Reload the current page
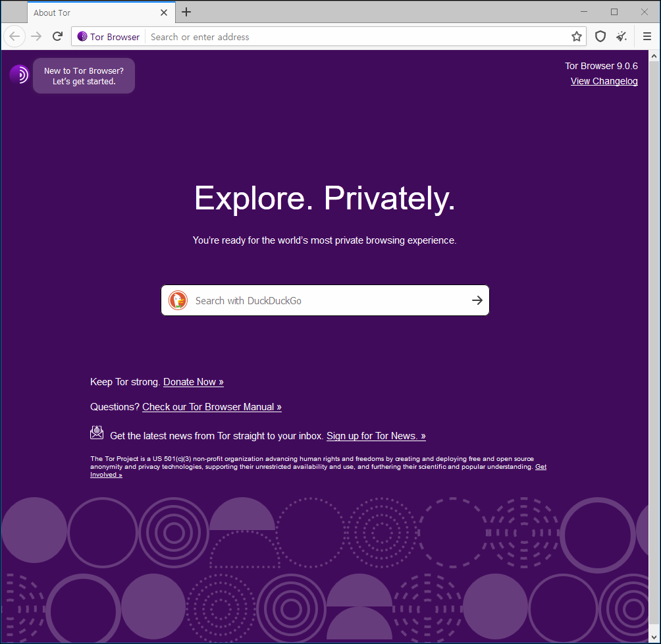661x644 pixels. click(x=58, y=37)
